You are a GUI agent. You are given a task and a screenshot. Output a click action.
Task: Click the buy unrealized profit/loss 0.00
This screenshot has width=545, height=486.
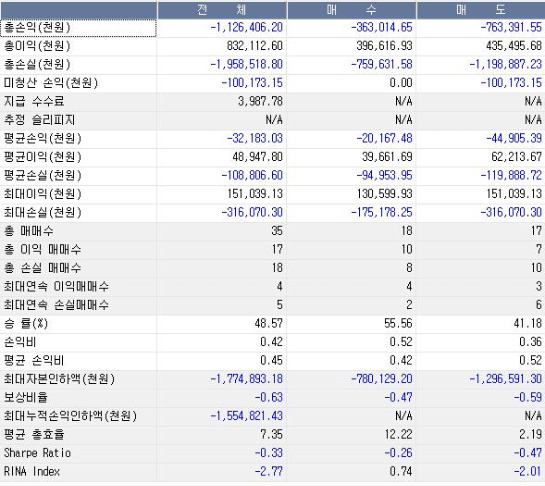click(x=401, y=83)
